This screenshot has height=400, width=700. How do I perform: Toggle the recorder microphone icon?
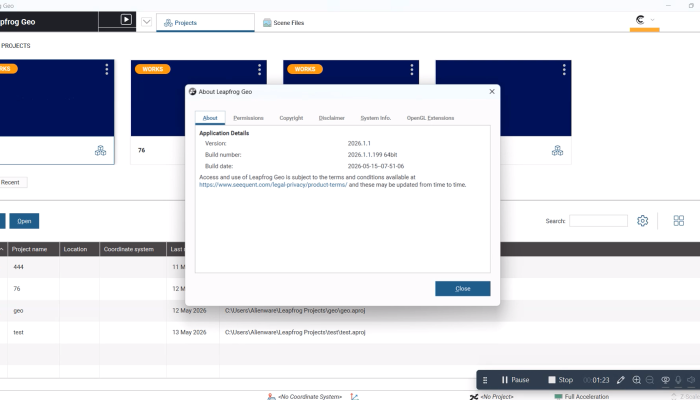(678, 380)
